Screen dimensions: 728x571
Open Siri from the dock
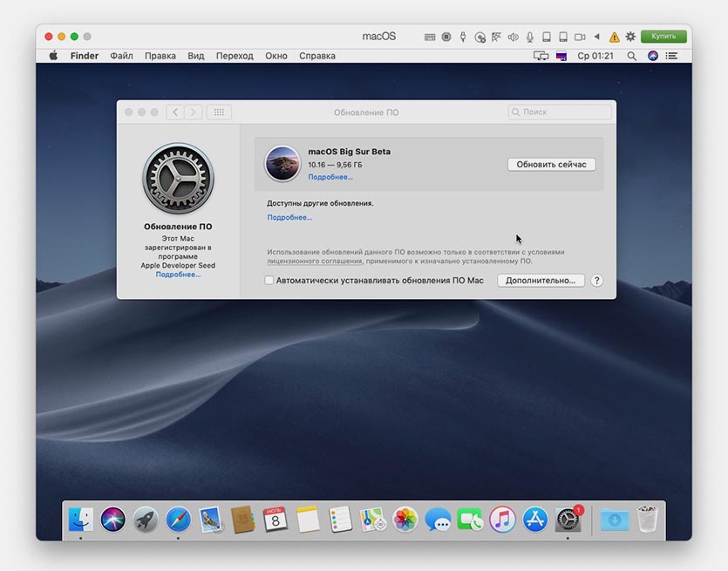point(113,520)
